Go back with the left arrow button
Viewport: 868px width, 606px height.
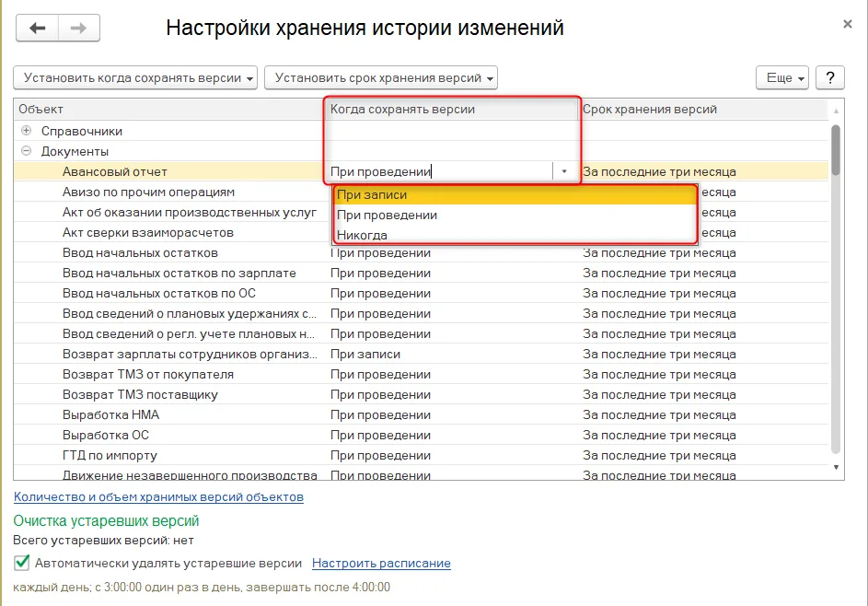[37, 28]
